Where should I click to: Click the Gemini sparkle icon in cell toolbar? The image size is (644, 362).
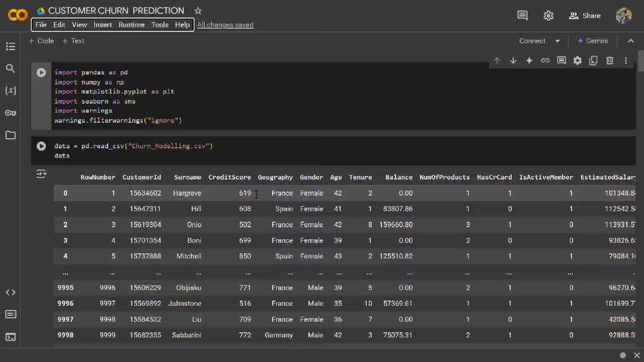[x=529, y=60]
